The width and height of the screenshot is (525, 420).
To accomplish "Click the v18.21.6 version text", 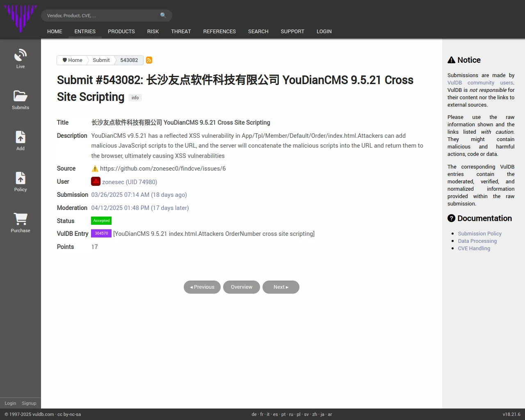I will pos(511,414).
